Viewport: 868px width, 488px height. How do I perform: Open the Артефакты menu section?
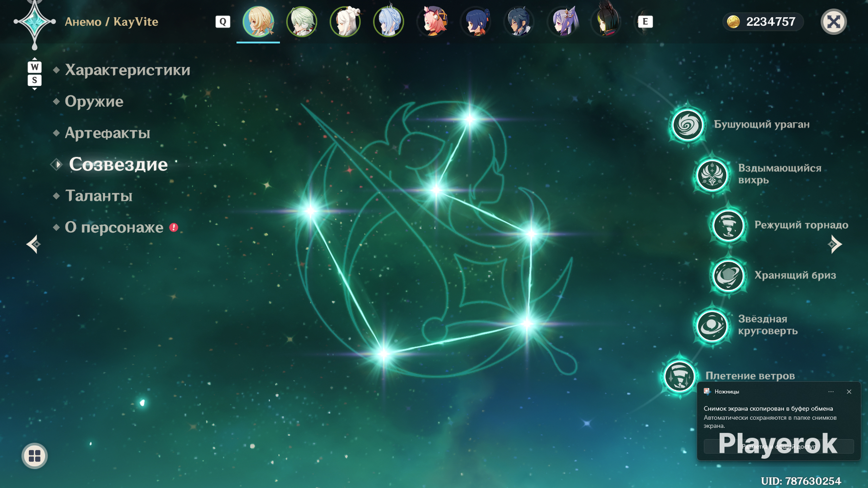pyautogui.click(x=107, y=133)
